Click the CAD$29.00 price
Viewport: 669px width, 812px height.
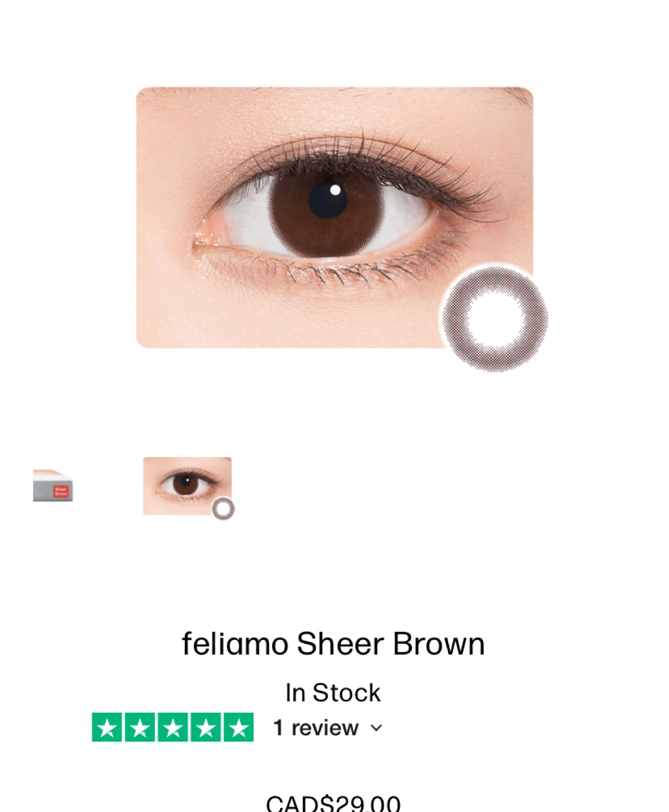click(333, 803)
